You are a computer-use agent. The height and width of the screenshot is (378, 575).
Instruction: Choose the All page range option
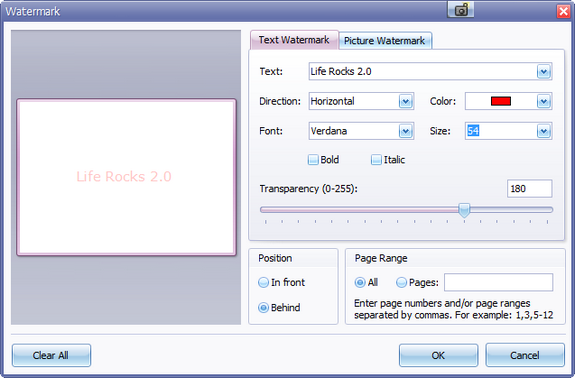[x=360, y=282]
